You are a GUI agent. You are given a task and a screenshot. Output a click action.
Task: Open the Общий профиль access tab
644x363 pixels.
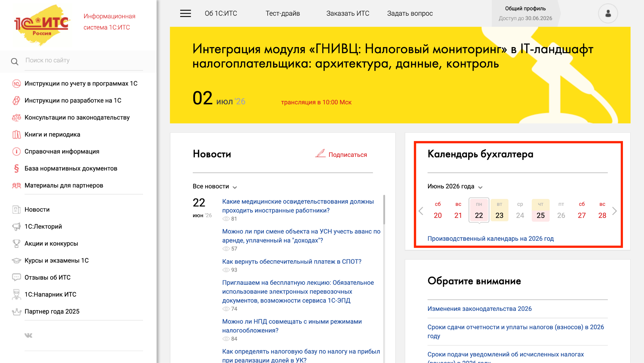(525, 14)
